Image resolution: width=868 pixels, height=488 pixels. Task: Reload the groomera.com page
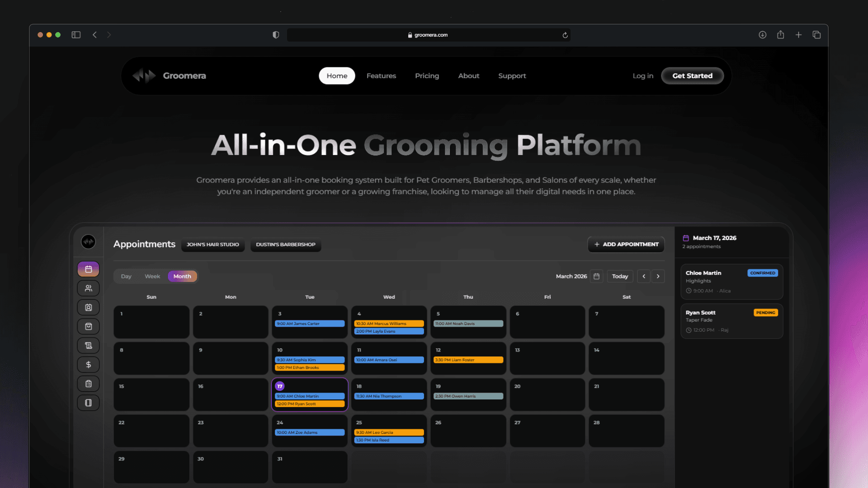pos(565,35)
